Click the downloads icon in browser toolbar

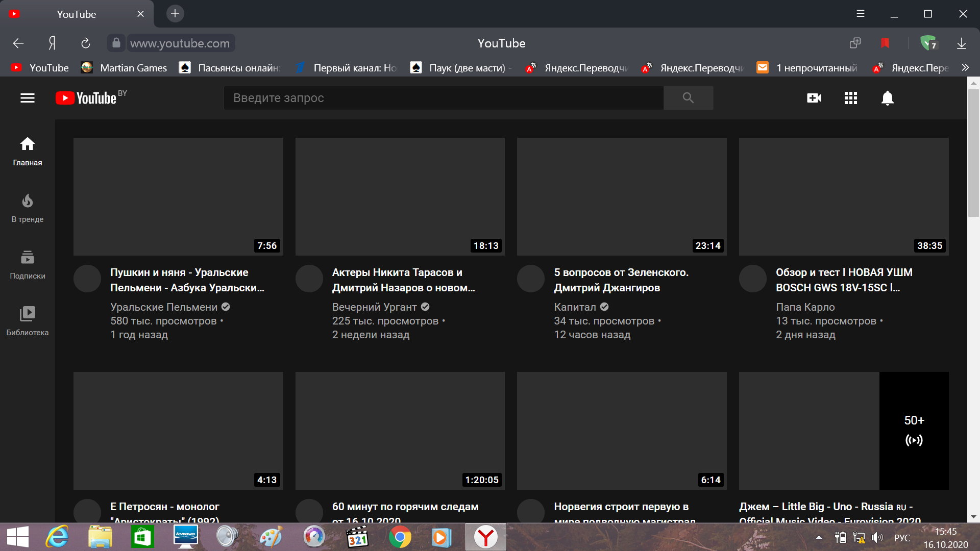(x=962, y=43)
